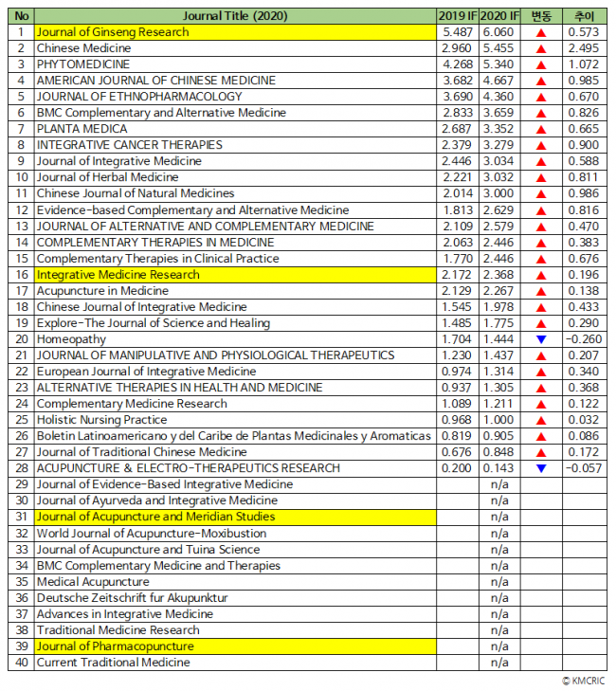
Task: Click 'Evidence-based Complementary and Alternative Medicine' title
Action: (x=192, y=210)
